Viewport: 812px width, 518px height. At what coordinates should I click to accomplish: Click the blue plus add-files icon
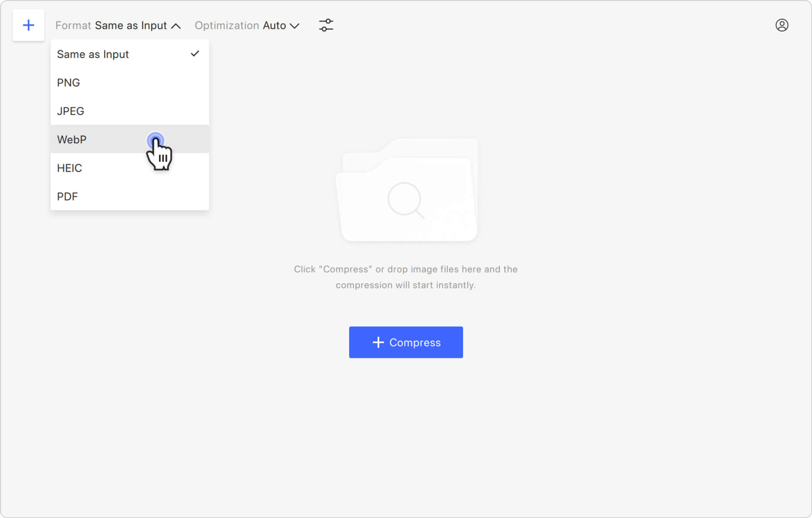pyautogui.click(x=28, y=25)
